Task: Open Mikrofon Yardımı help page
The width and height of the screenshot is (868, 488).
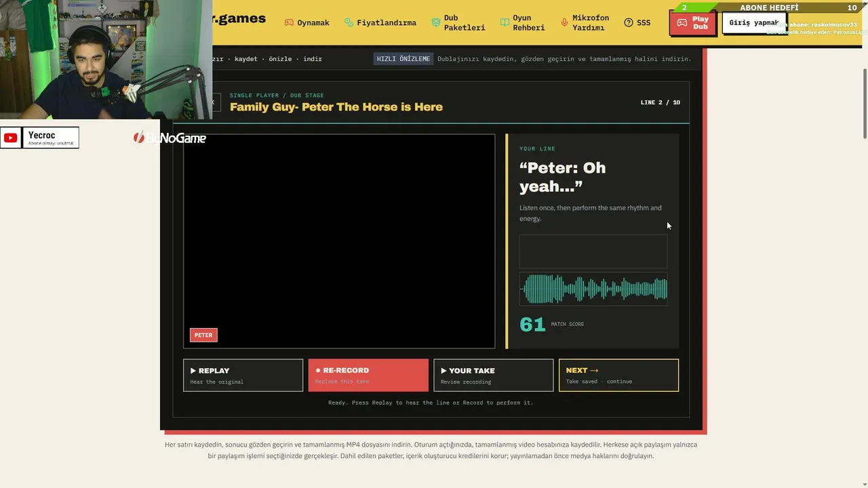Action: pyautogui.click(x=585, y=23)
